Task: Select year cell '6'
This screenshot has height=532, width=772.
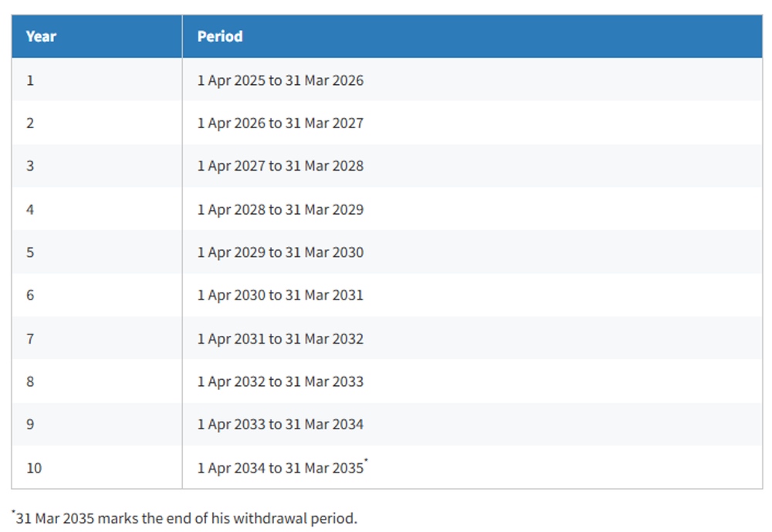Action: point(97,295)
